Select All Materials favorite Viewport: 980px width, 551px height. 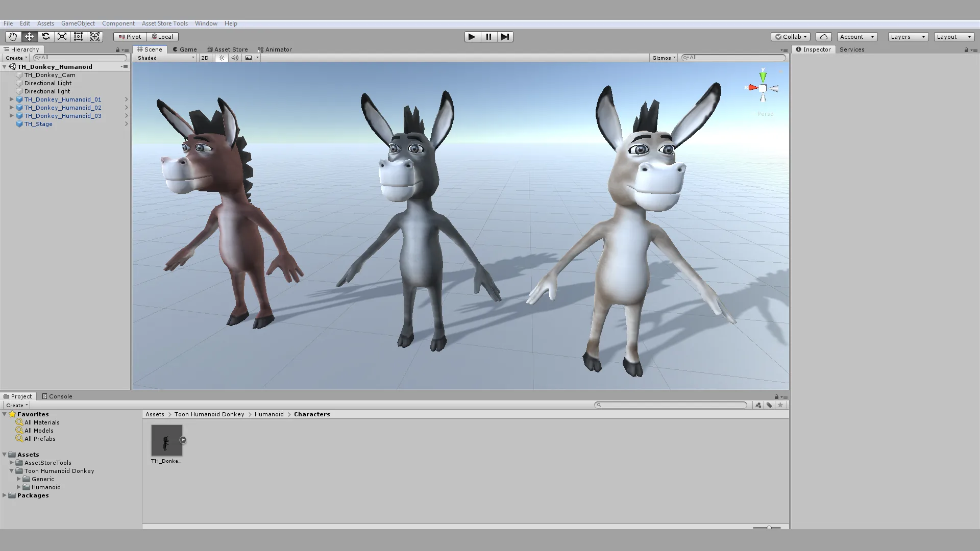[x=42, y=422]
